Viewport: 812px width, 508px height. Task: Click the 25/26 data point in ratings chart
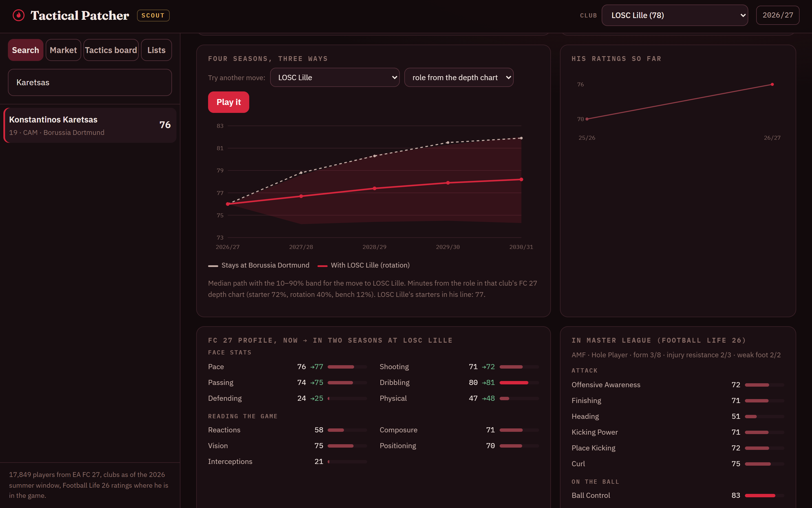(x=587, y=119)
